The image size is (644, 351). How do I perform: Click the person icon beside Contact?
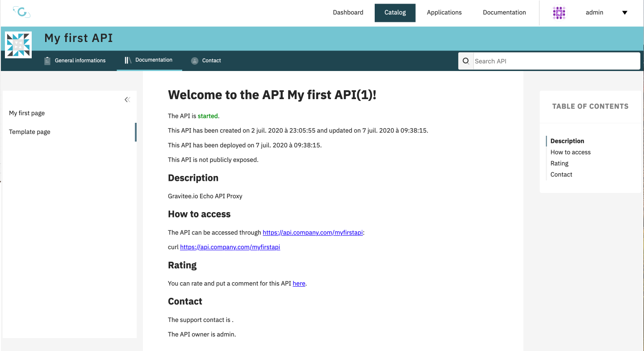coord(195,61)
